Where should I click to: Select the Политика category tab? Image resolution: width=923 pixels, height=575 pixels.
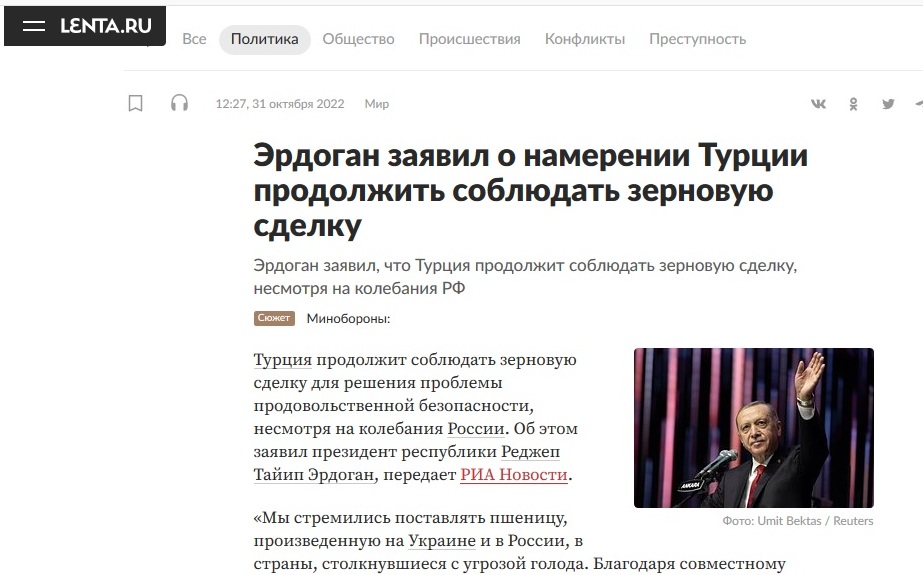click(264, 39)
